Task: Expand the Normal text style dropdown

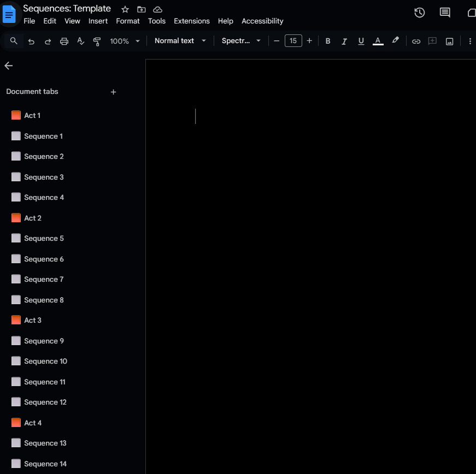Action: coord(180,41)
